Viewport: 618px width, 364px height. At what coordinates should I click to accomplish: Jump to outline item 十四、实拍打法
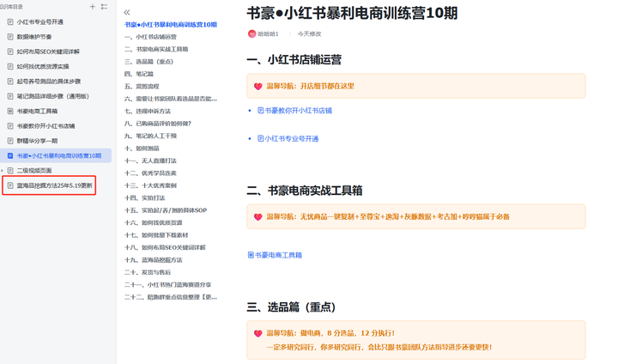point(145,198)
